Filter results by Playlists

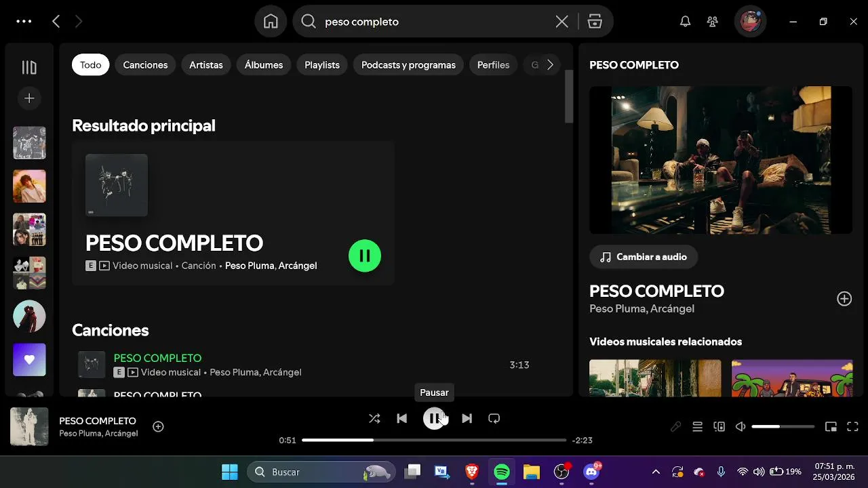click(322, 65)
